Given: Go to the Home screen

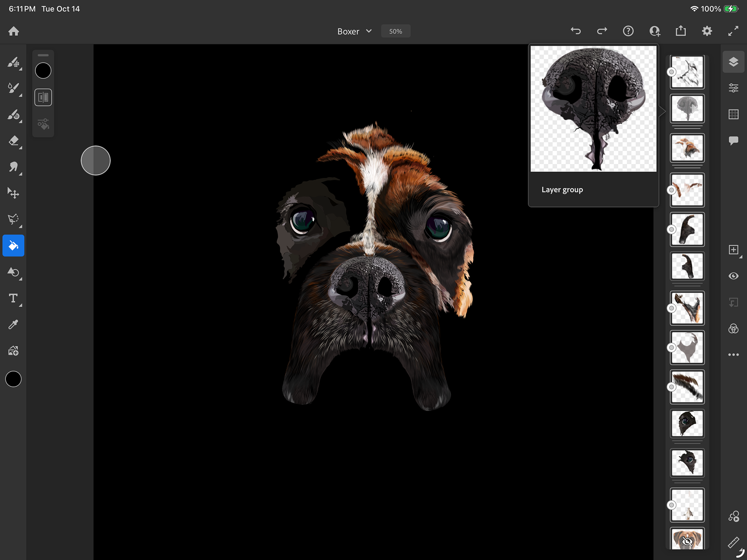Looking at the screenshot, I should (14, 31).
